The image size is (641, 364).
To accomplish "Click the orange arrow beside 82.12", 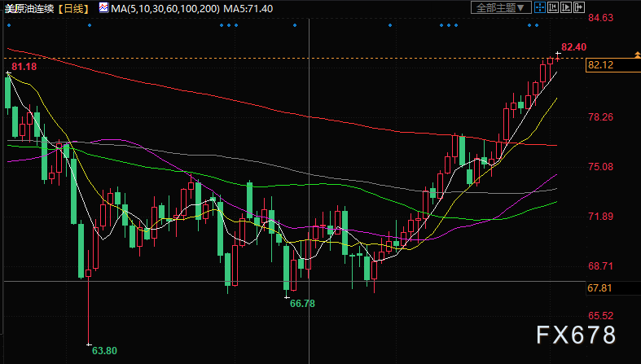I will point(637,55).
